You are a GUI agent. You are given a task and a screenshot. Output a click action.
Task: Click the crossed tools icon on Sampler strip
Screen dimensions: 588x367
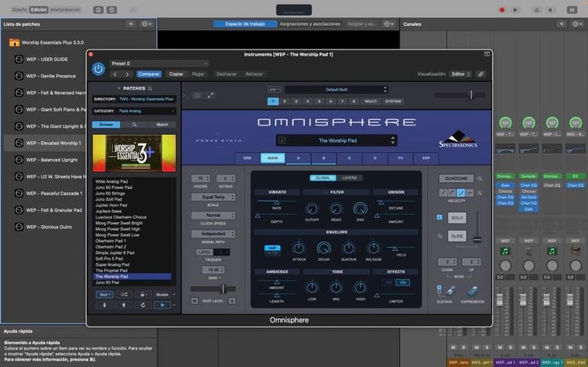528,251
